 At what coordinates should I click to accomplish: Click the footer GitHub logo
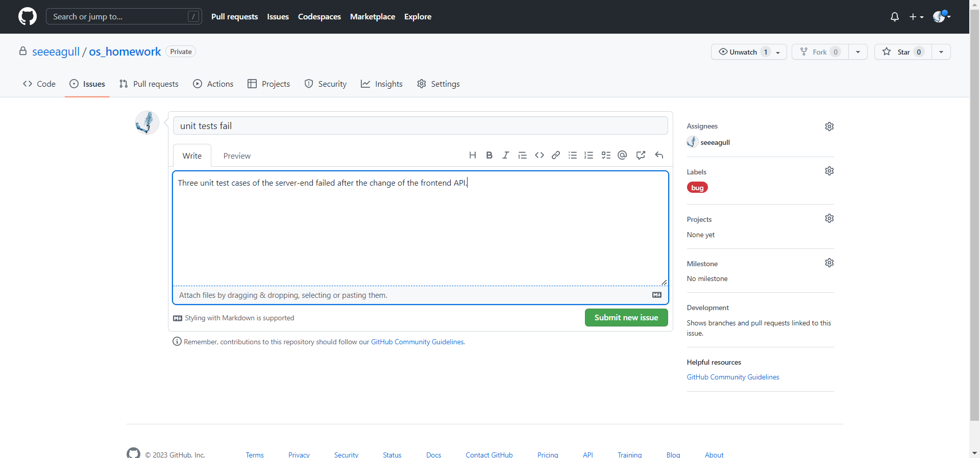tap(133, 453)
